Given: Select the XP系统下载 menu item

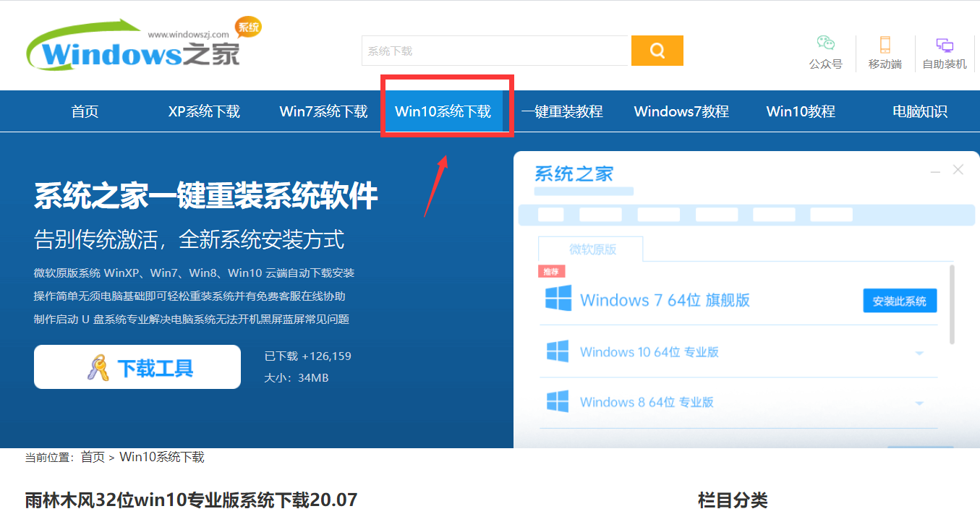Looking at the screenshot, I should [204, 111].
